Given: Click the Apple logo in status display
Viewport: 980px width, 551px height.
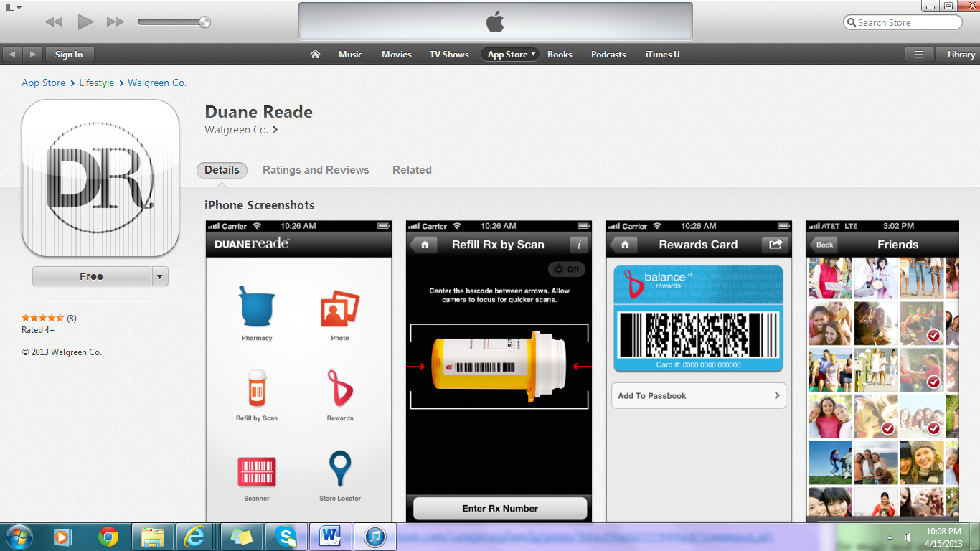Looking at the screenshot, I should [x=495, y=22].
